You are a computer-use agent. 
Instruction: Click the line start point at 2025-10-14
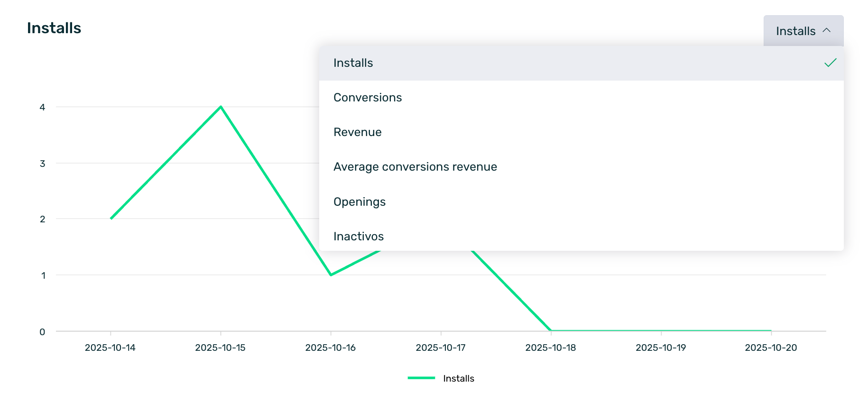111,219
